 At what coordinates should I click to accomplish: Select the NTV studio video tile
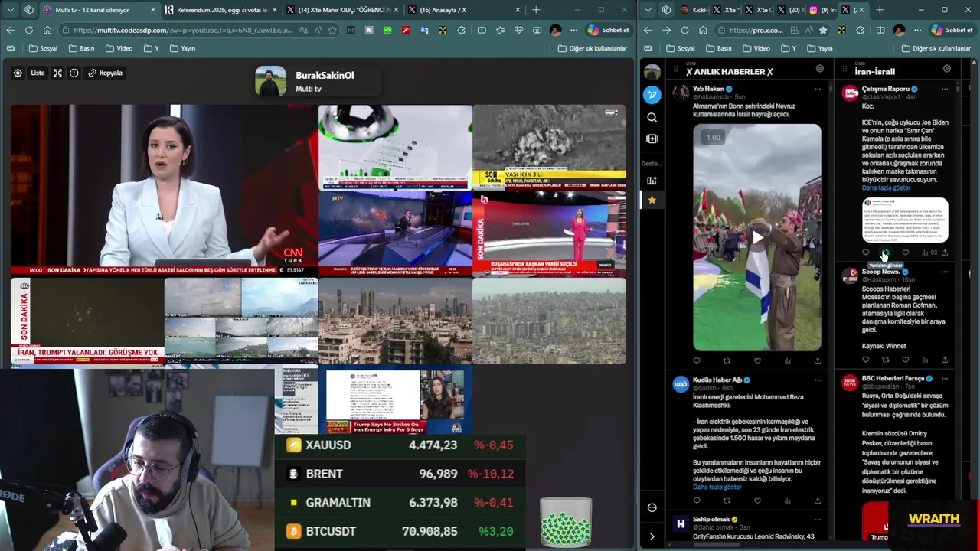[x=395, y=233]
